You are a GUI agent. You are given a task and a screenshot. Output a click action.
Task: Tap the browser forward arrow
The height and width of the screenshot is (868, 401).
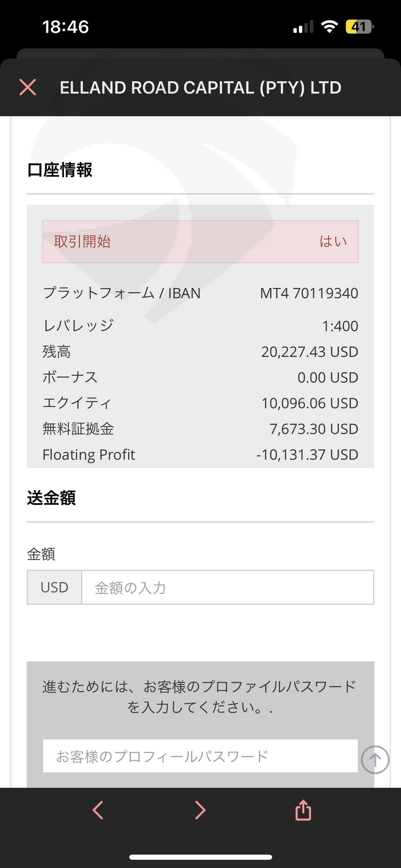tap(200, 810)
